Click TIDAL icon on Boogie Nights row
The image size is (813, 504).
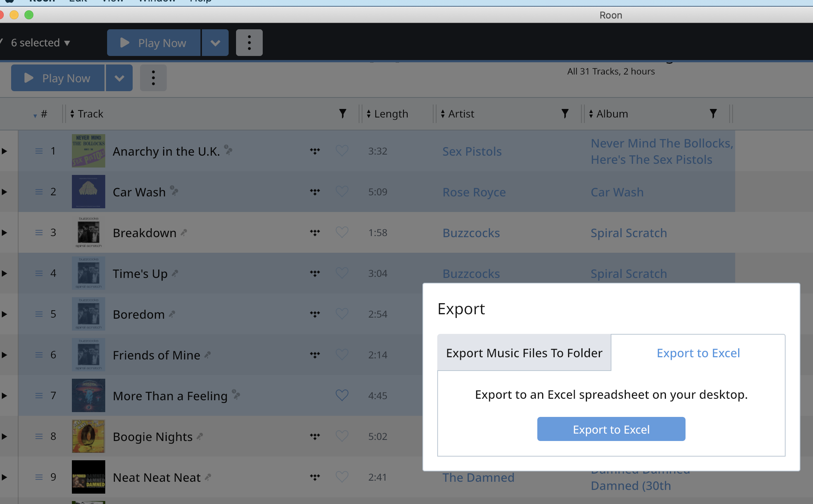point(315,437)
